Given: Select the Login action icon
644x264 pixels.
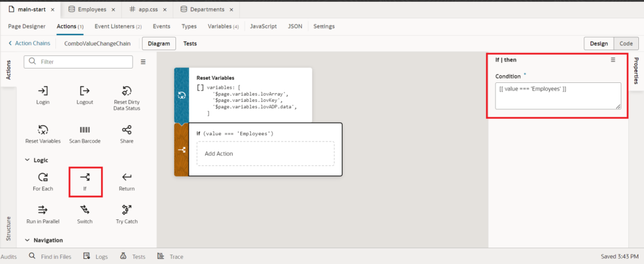Looking at the screenshot, I should [x=43, y=96].
